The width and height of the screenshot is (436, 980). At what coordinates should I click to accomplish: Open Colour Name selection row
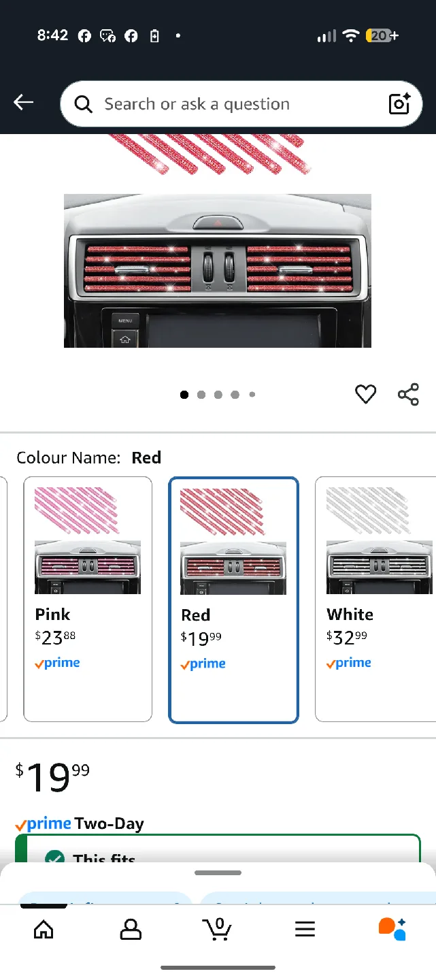click(88, 457)
